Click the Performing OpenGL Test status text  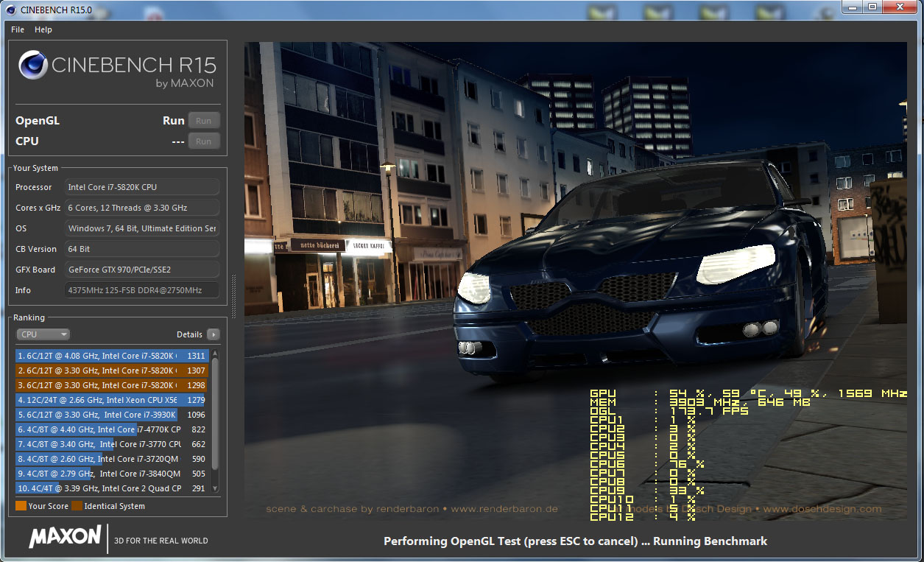point(575,541)
